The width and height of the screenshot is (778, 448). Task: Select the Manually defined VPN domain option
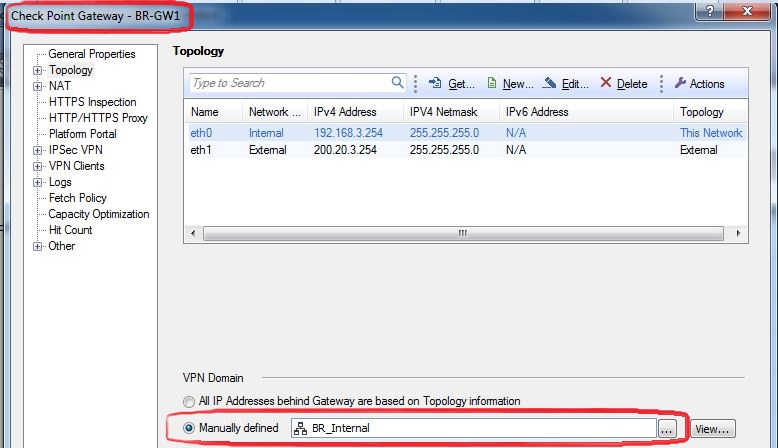[189, 428]
